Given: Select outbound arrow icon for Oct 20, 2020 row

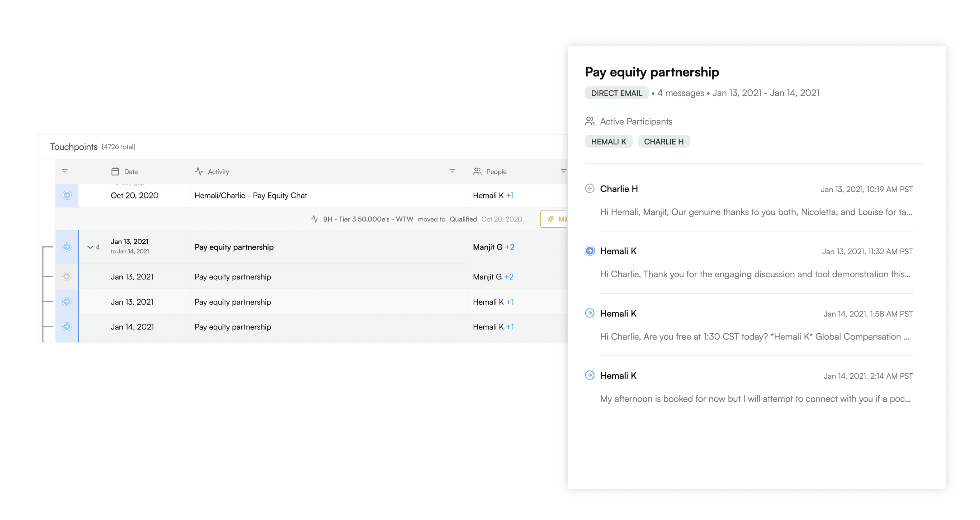Looking at the screenshot, I should click(67, 195).
